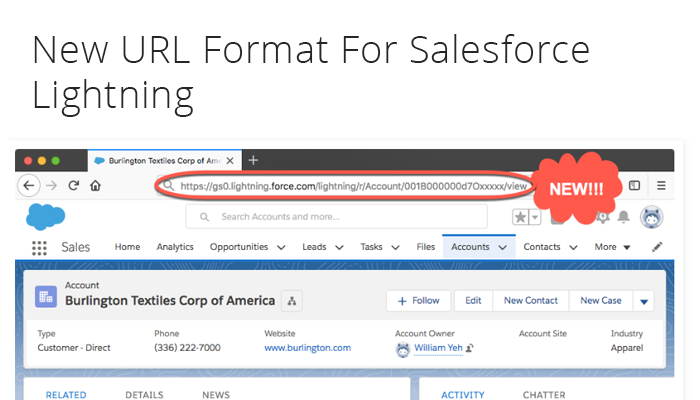Image resolution: width=700 pixels, height=400 pixels.
Task: Go forward with the browser forward arrow
Action: click(52, 185)
